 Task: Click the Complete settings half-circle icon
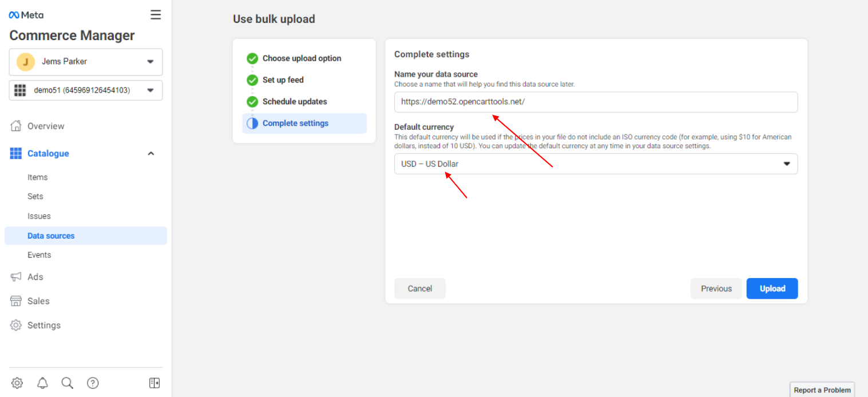pos(252,124)
